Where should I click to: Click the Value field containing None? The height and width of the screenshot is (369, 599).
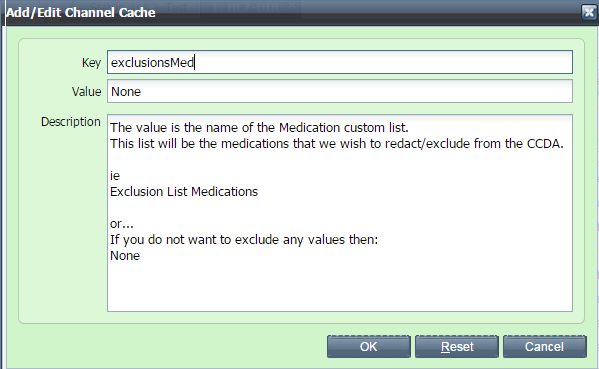340,91
